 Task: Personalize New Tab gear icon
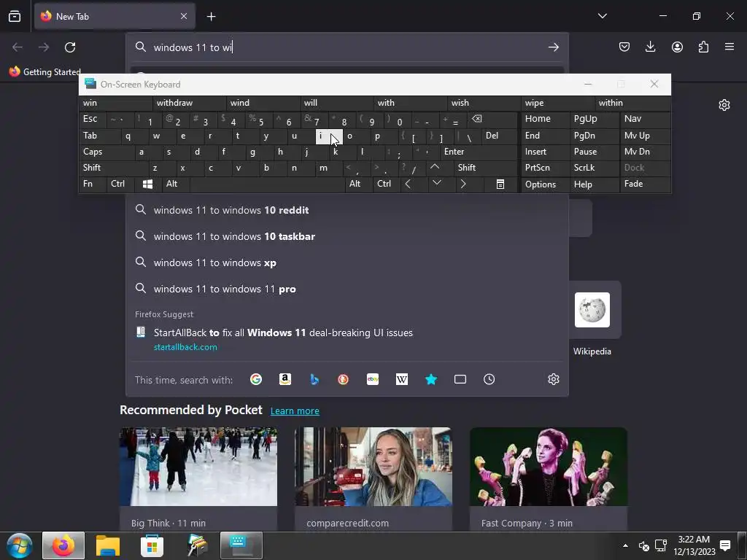point(724,105)
